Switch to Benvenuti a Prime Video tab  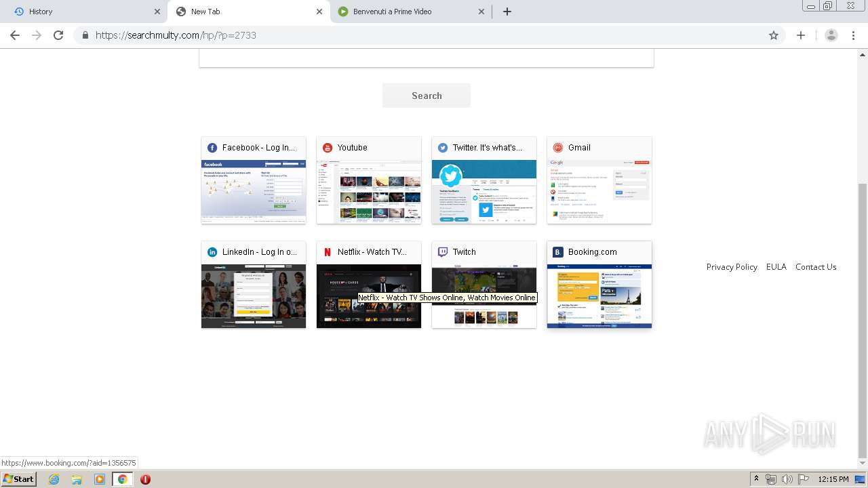coord(410,12)
